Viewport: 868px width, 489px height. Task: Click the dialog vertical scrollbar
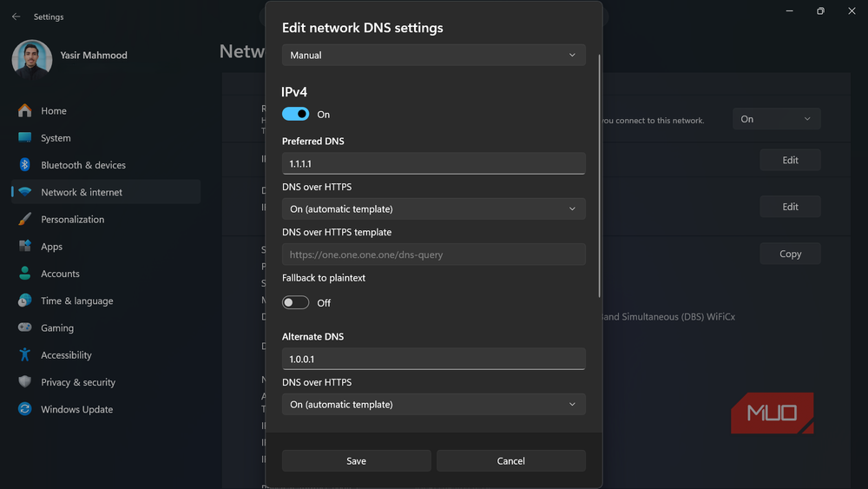click(x=599, y=175)
